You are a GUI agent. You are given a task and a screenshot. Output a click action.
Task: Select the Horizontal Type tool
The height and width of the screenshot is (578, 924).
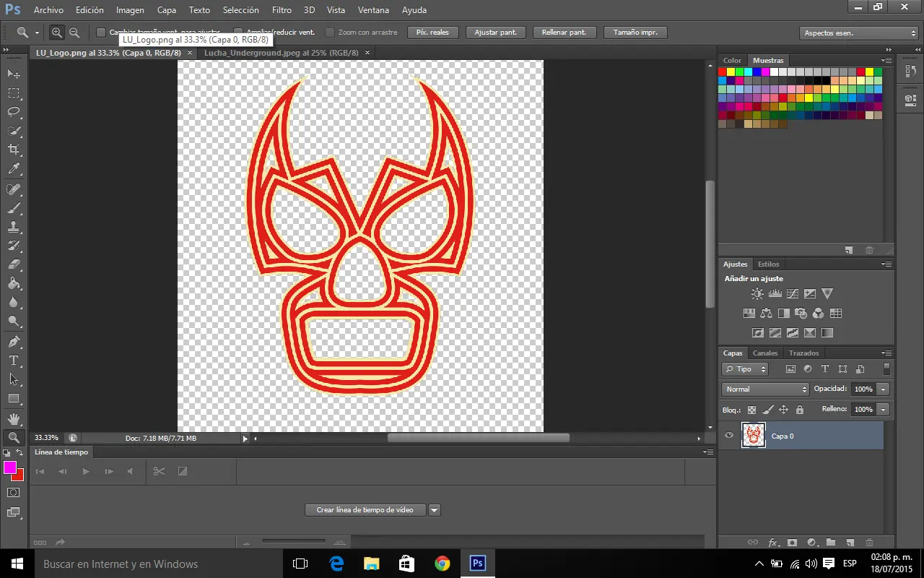tap(14, 361)
